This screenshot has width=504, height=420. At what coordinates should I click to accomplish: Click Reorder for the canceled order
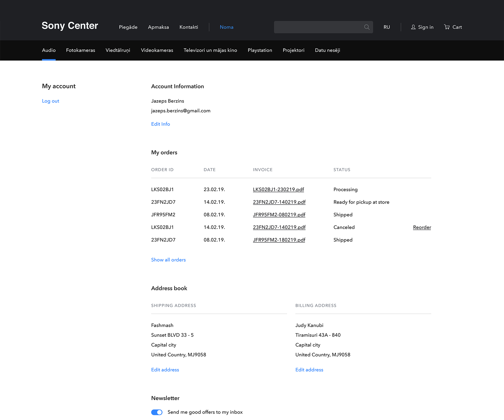click(422, 227)
